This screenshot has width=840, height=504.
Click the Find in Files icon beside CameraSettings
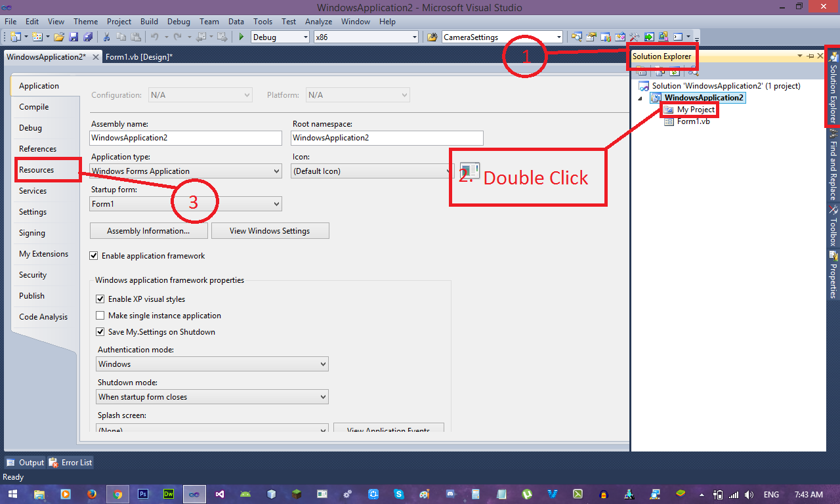[x=432, y=37]
